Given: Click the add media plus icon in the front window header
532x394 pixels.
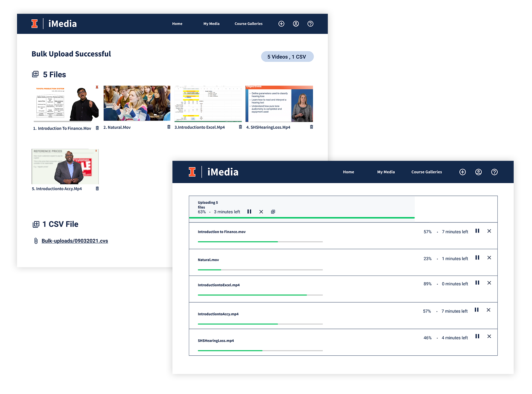Looking at the screenshot, I should point(463,172).
